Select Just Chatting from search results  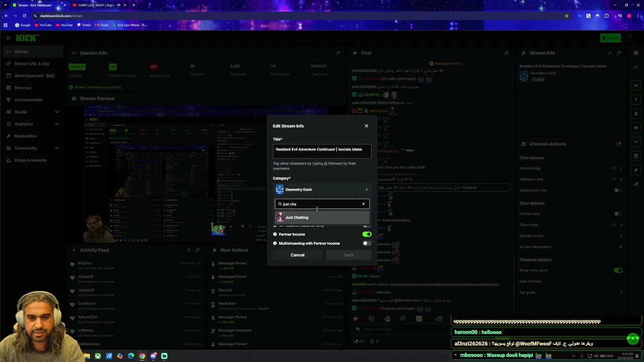(322, 218)
